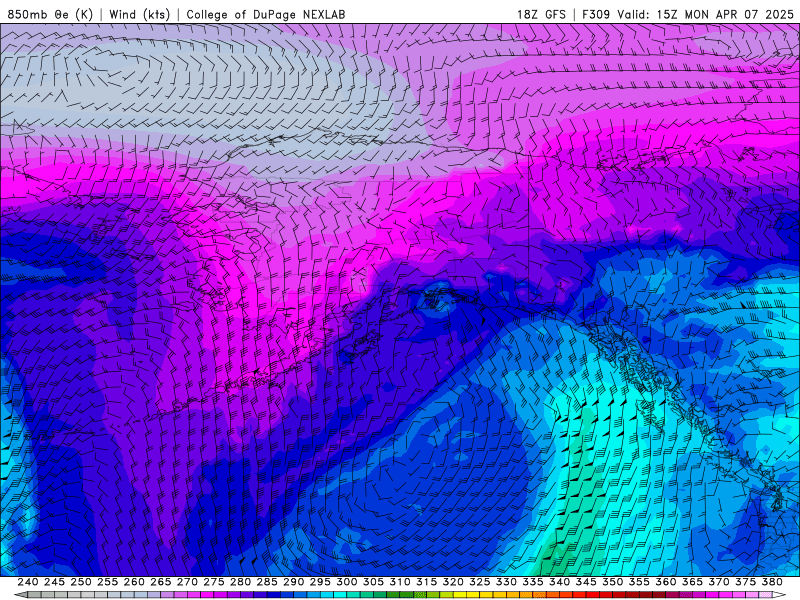The image size is (800, 600).
Task: Click the 290 value on the color scale
Action: coord(293,582)
